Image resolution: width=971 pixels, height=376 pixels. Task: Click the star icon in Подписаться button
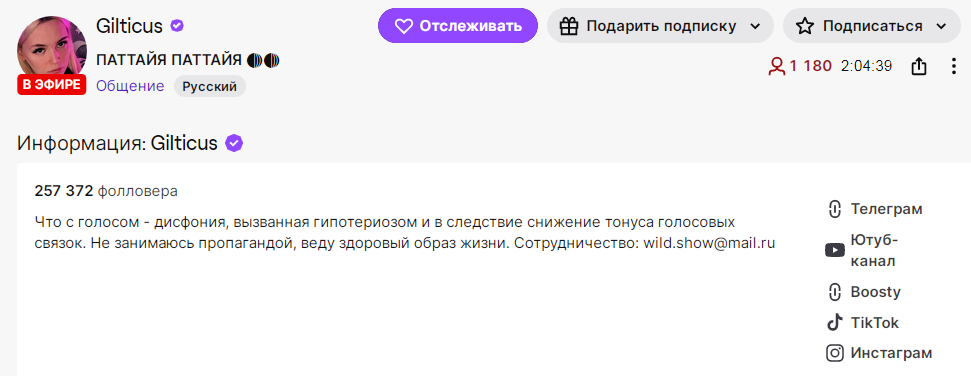[804, 26]
